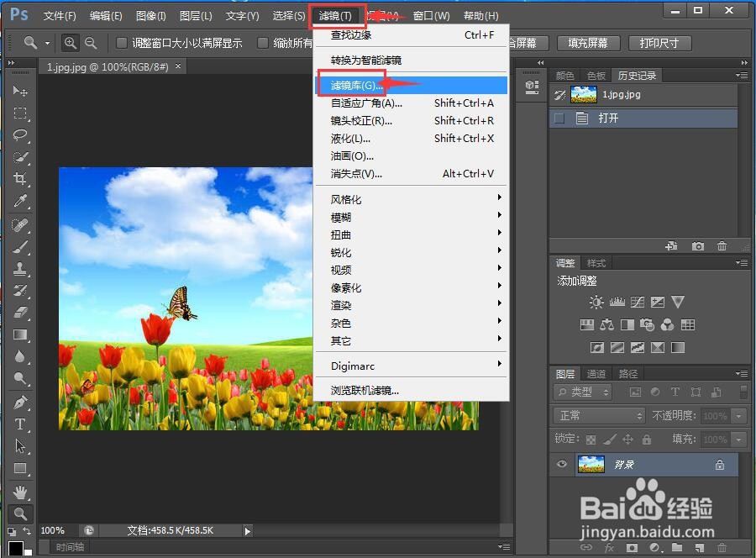Select the Eyedropper tool
This screenshot has width=756, height=558.
point(20,201)
